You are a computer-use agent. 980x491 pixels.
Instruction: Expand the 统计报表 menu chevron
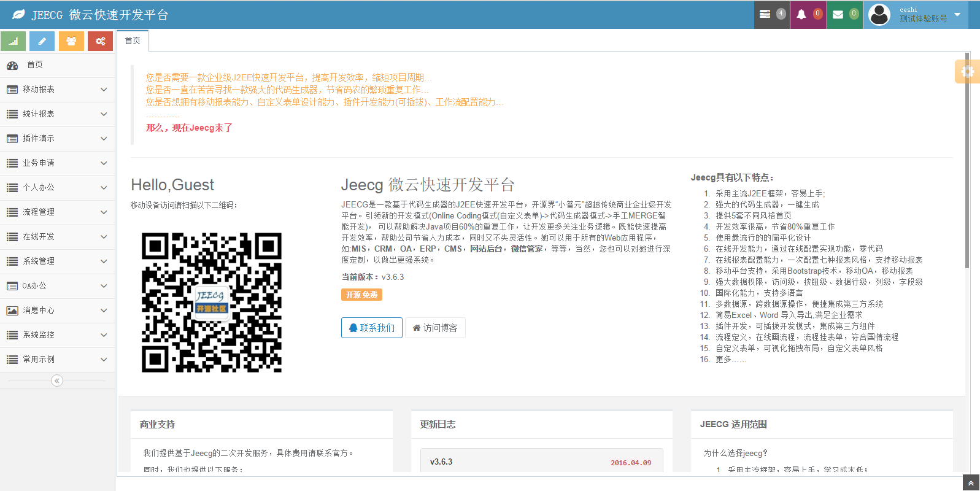104,114
